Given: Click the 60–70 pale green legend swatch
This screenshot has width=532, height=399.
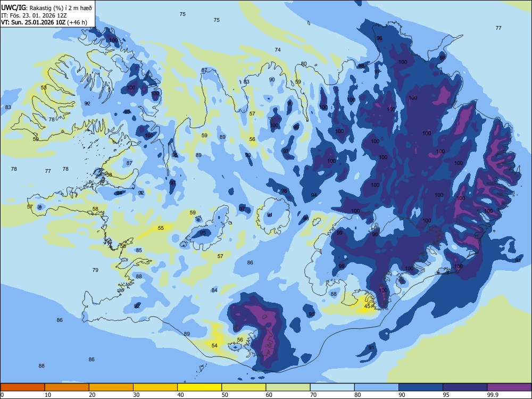Looking at the screenshot, I should (288, 387).
